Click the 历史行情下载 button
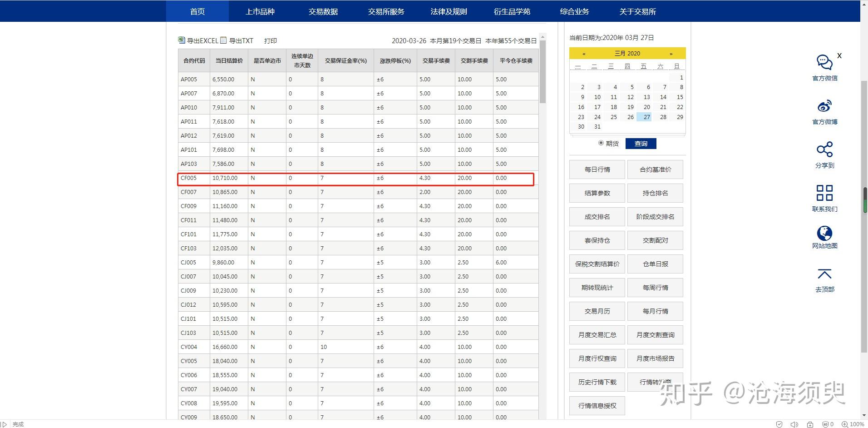This screenshot has width=868, height=428. (x=597, y=382)
